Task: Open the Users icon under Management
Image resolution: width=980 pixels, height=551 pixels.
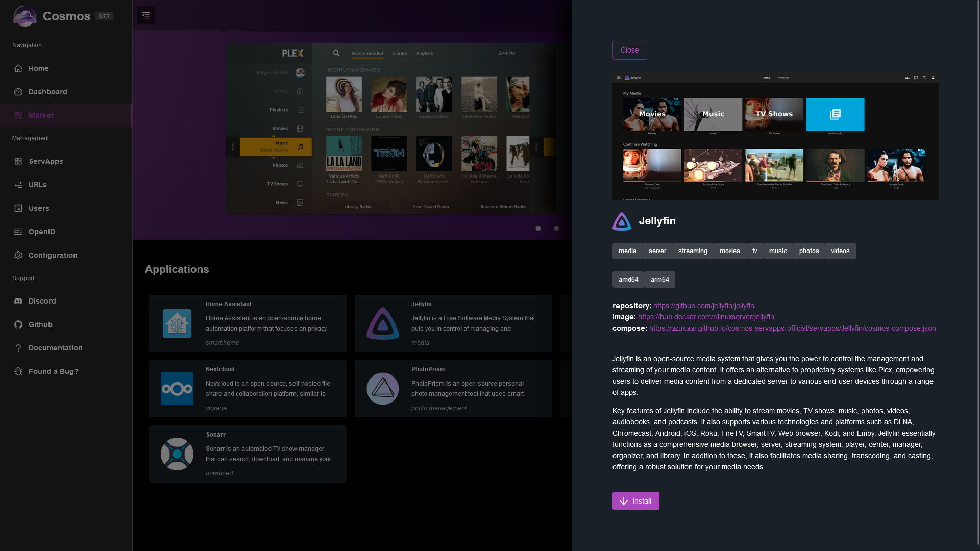Action: [18, 208]
